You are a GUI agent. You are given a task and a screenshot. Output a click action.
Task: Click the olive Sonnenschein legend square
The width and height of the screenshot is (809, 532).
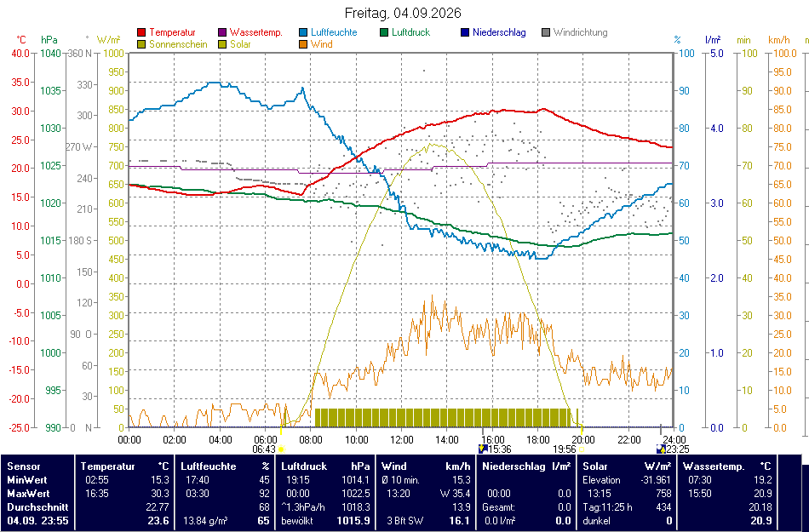pos(141,44)
